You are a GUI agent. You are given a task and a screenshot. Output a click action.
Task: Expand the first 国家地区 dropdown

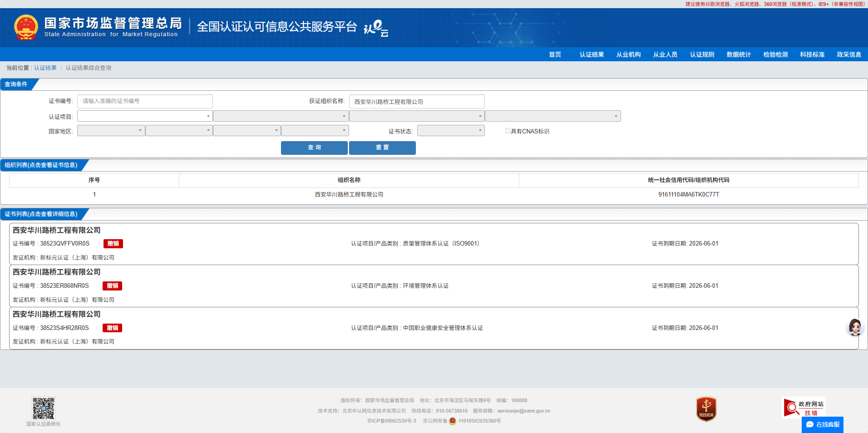[111, 131]
